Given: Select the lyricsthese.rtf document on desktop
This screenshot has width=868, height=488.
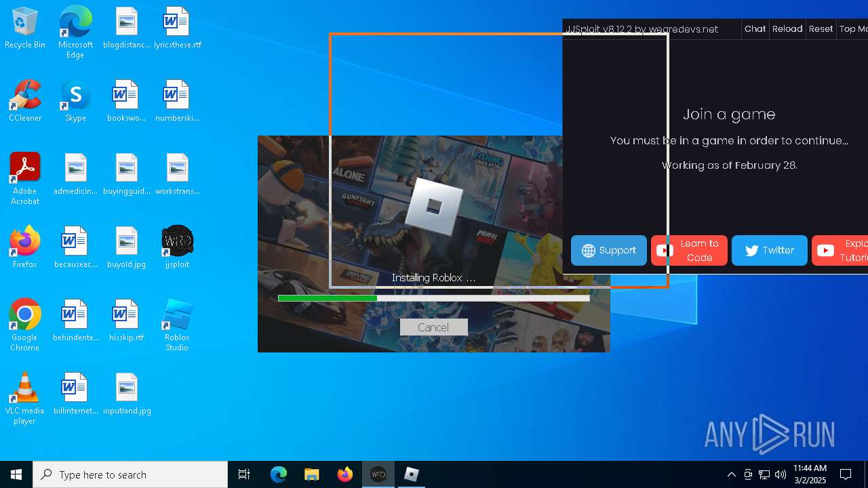Looking at the screenshot, I should (177, 28).
